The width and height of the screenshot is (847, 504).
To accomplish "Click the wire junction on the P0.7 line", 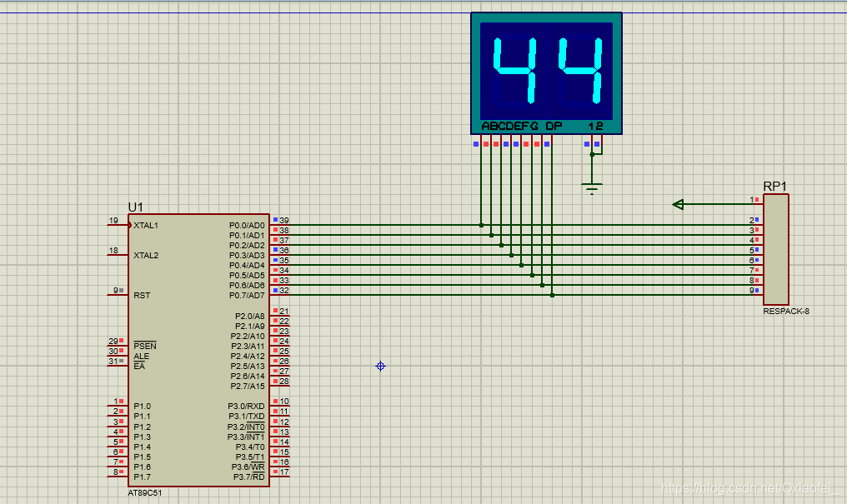I will tap(552, 295).
